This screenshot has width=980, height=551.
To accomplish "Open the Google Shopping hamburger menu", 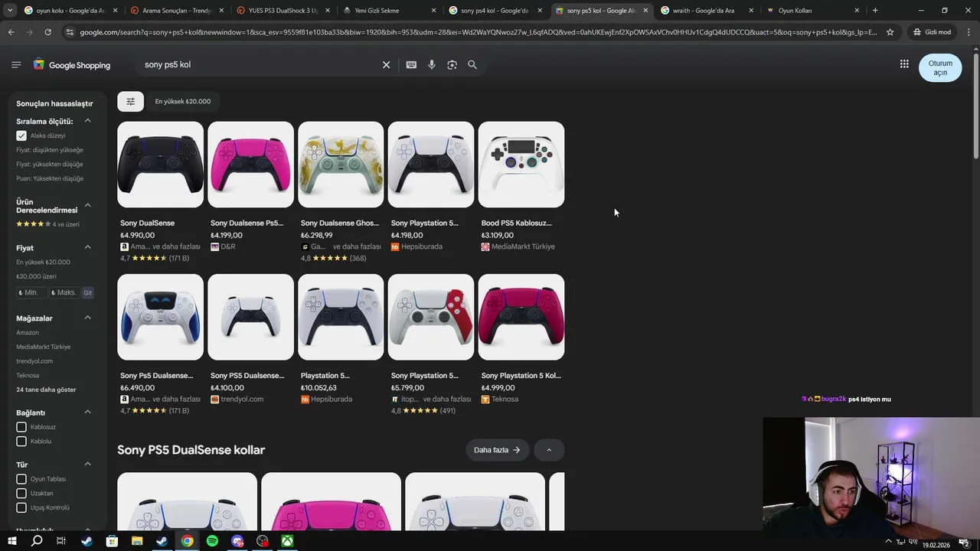I will 16,65.
